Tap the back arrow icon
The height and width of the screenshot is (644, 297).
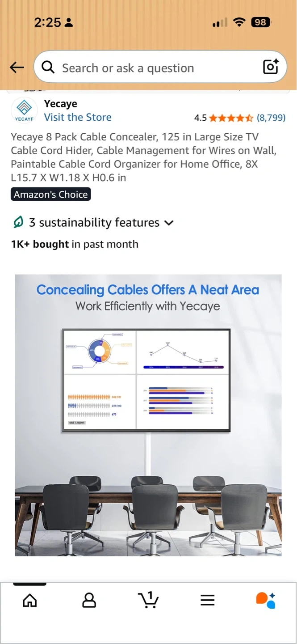tap(17, 68)
